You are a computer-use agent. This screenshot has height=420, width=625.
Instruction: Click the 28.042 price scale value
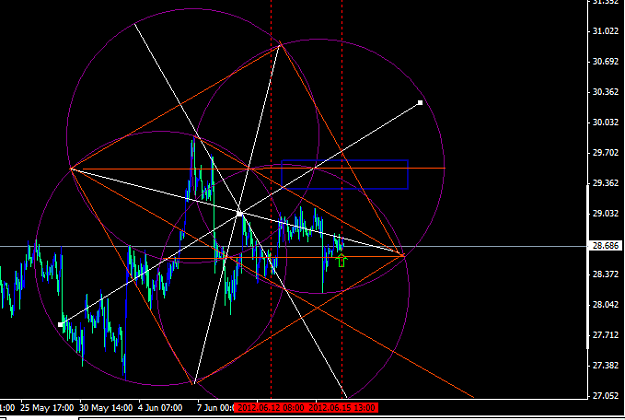[x=605, y=305]
